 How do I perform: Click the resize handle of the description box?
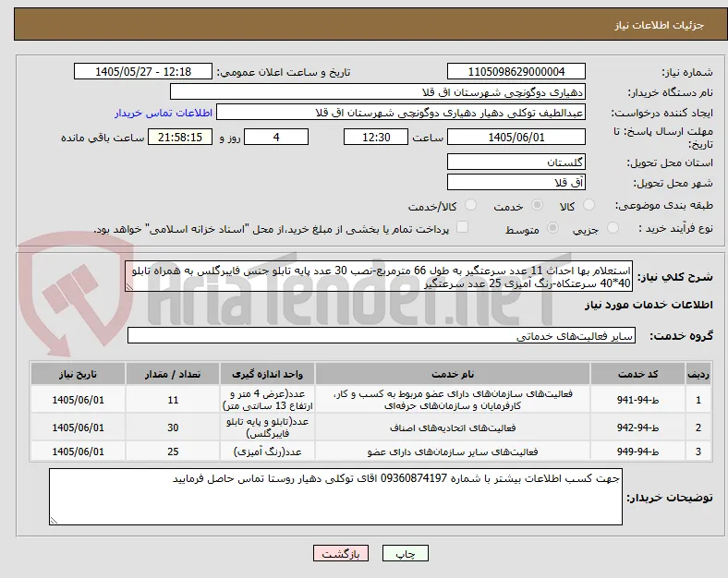click(129, 287)
